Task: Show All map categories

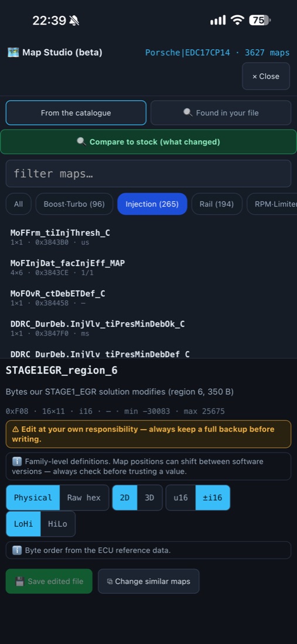Action: [19, 204]
